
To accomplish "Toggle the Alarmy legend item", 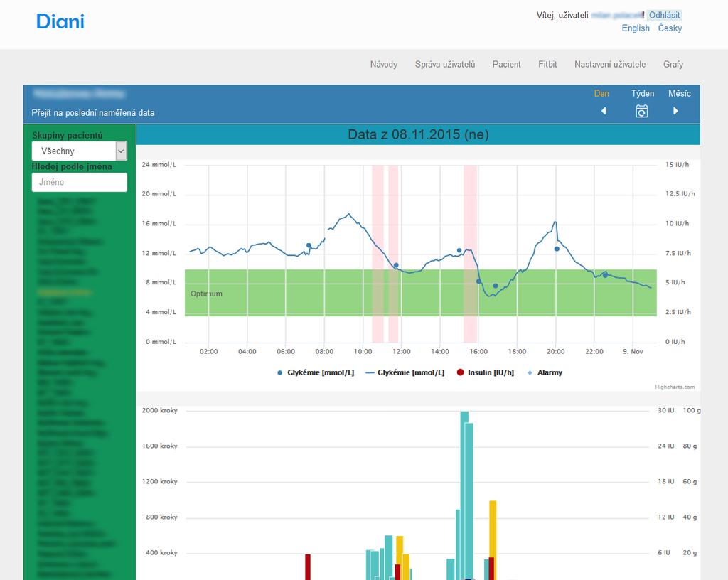I will pyautogui.click(x=545, y=372).
